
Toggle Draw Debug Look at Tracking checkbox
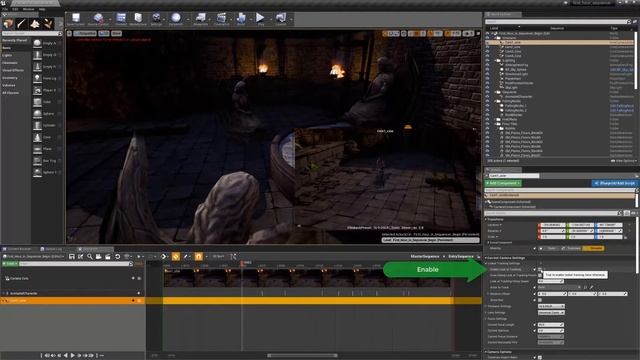[540, 276]
